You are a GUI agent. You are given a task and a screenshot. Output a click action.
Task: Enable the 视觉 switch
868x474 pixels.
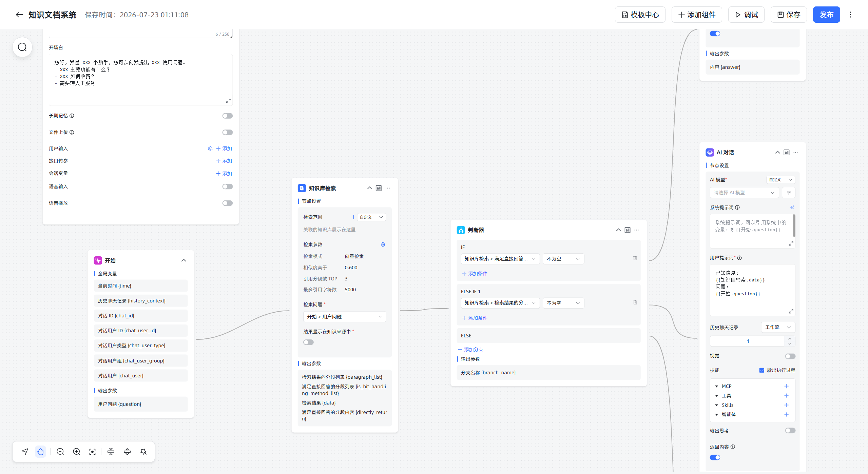click(x=790, y=356)
